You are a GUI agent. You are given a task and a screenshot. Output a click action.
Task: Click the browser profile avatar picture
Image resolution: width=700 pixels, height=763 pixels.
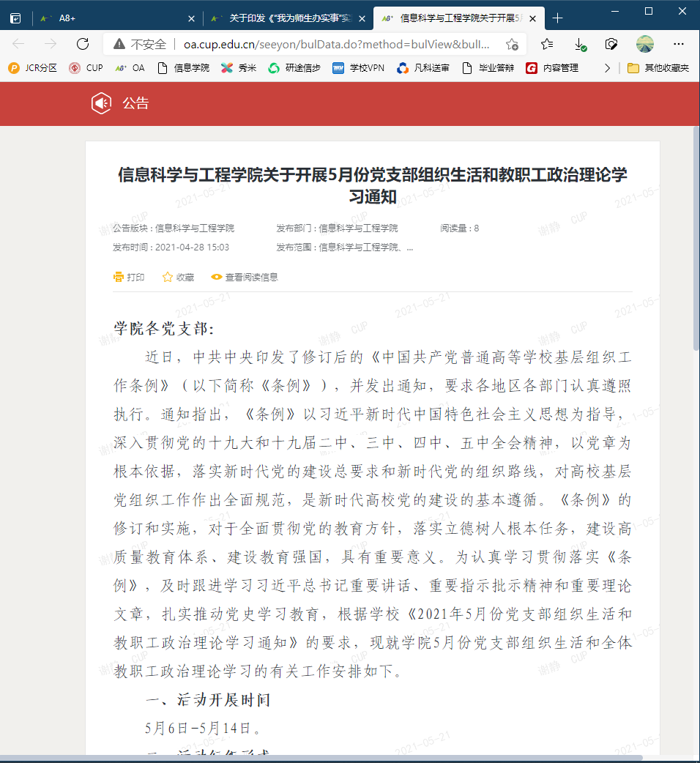point(645,44)
